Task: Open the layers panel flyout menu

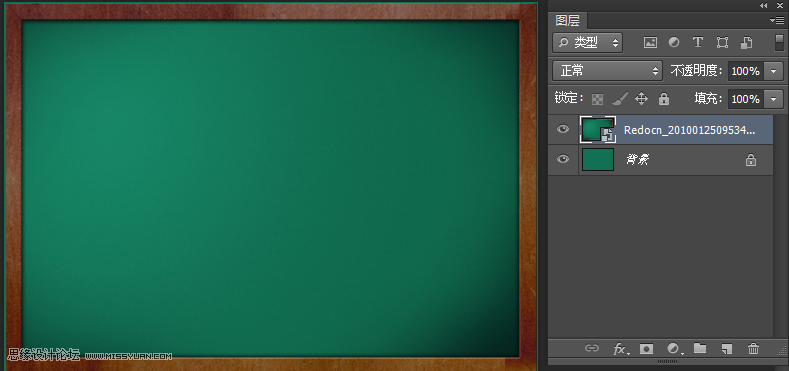Action: (777, 20)
